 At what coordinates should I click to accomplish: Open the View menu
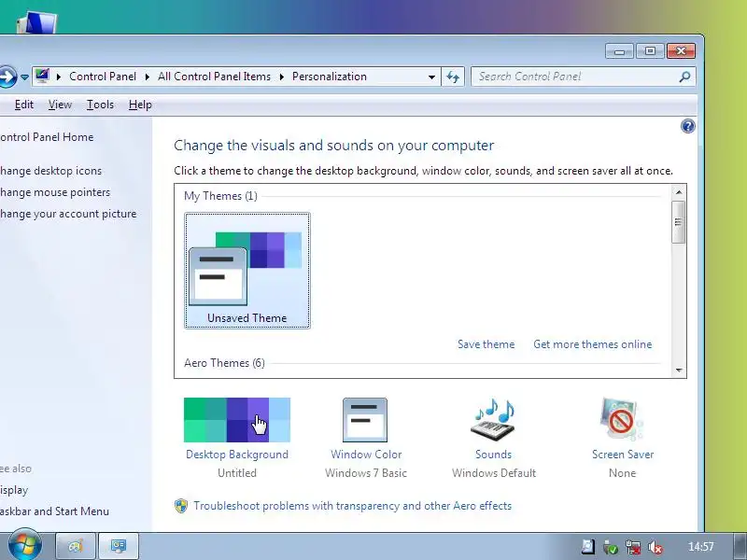click(x=60, y=105)
